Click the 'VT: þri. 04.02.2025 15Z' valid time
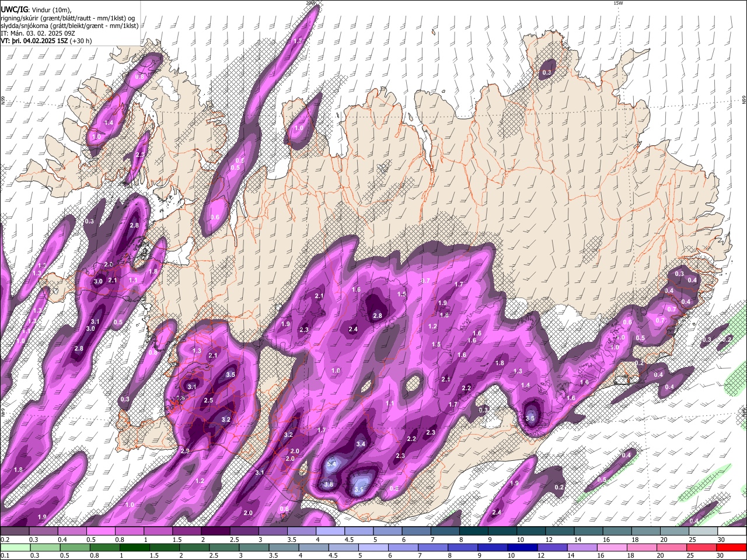Viewport: 747px width, 560px height. 34,41
